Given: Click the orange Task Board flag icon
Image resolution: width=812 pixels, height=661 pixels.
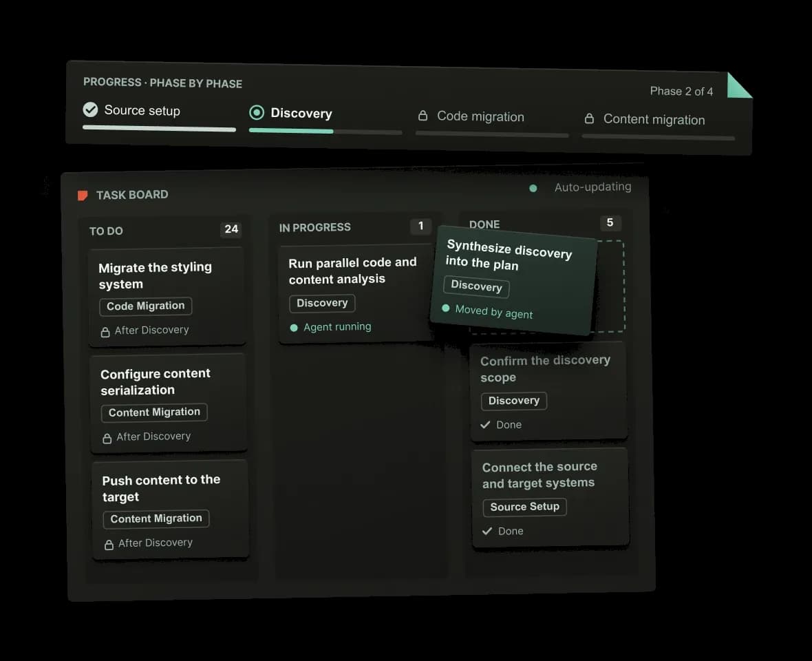Looking at the screenshot, I should click(x=83, y=196).
